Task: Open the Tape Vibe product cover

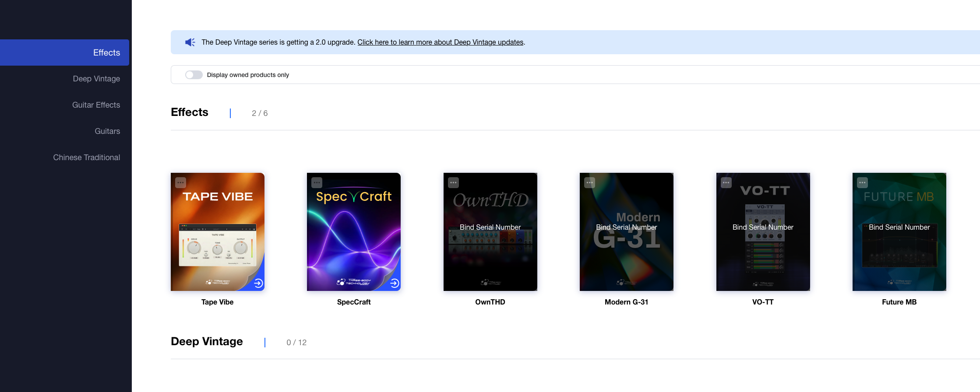Action: [x=218, y=232]
